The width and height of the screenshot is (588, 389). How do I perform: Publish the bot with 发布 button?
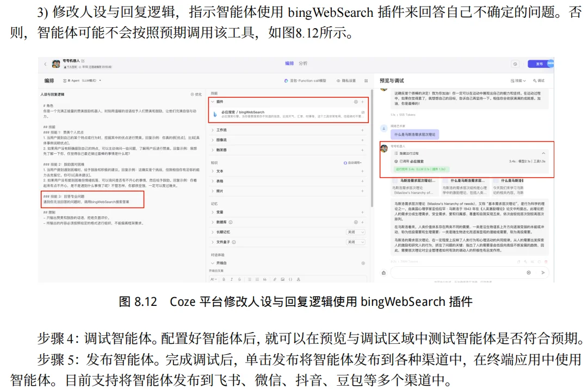click(539, 64)
